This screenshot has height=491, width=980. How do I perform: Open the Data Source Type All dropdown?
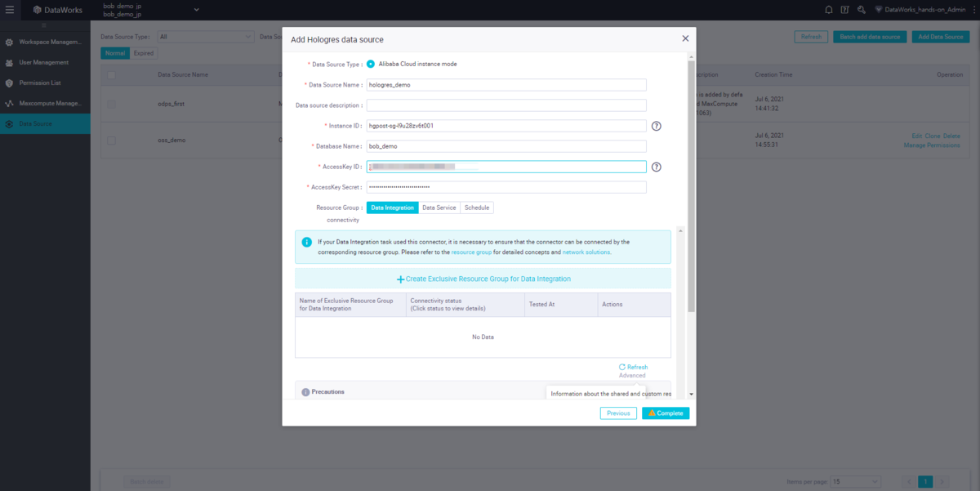pyautogui.click(x=206, y=37)
